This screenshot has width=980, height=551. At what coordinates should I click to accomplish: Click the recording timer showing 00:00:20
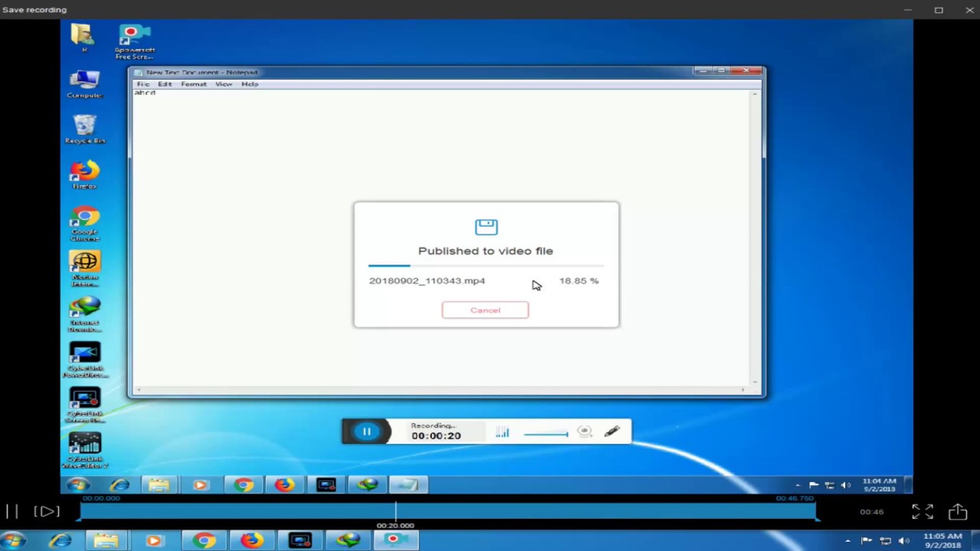tap(436, 435)
